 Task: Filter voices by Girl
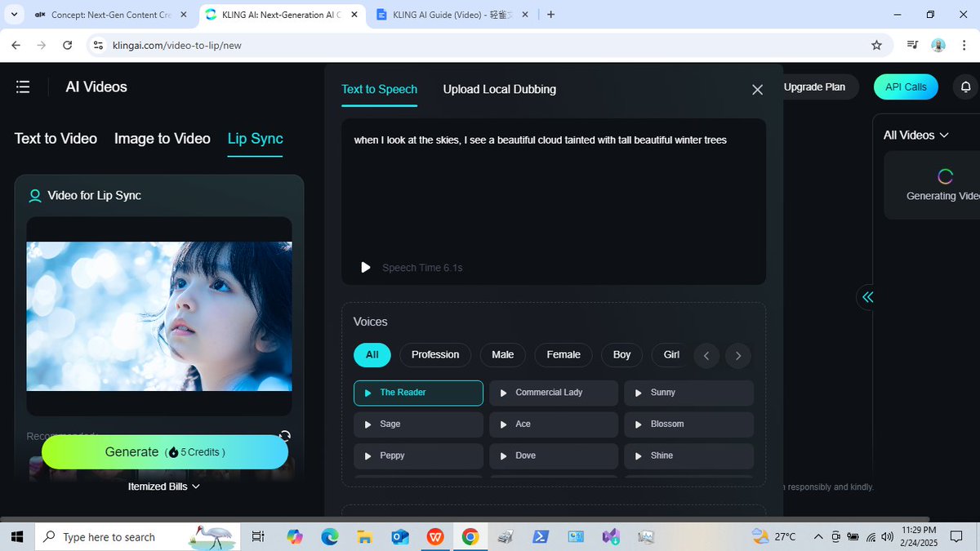671,354
